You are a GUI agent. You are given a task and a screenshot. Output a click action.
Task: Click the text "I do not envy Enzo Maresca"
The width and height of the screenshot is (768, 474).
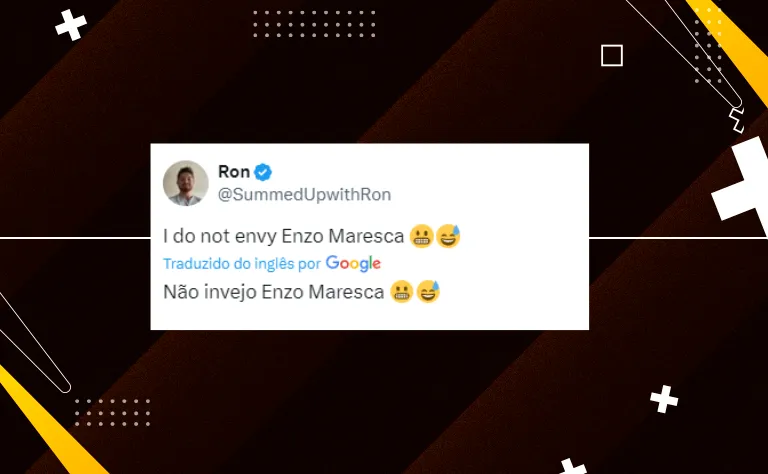point(284,236)
